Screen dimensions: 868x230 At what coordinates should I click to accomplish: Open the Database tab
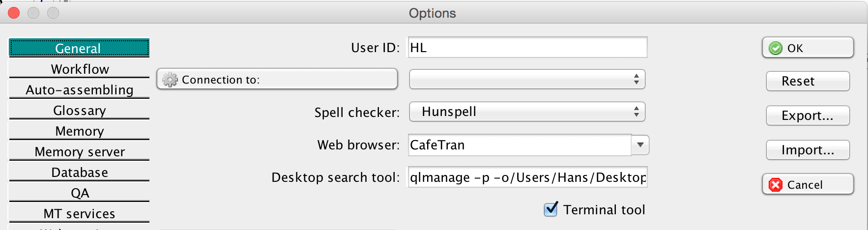79,172
